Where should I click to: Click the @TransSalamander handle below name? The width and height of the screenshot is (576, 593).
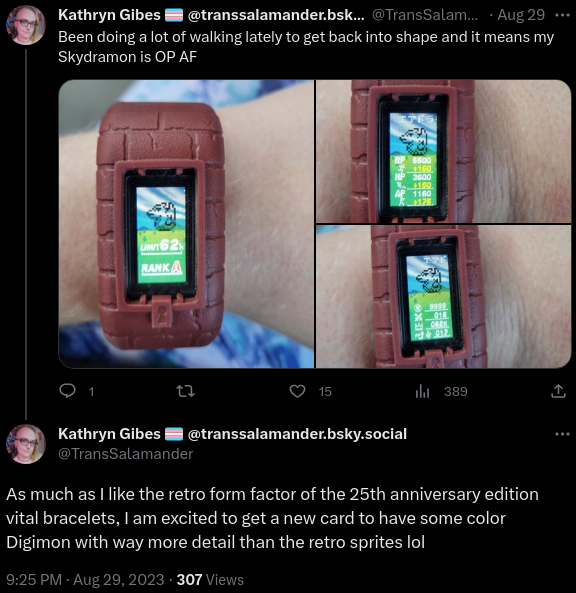(126, 454)
